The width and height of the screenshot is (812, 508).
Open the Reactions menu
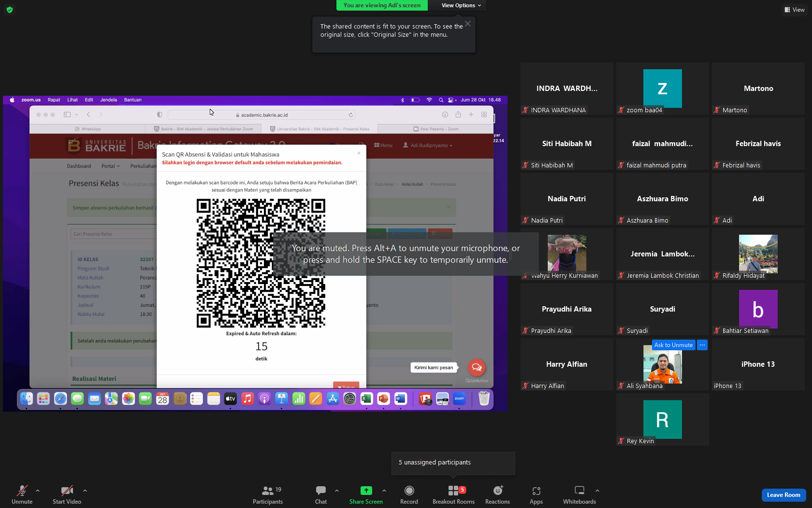click(x=497, y=495)
